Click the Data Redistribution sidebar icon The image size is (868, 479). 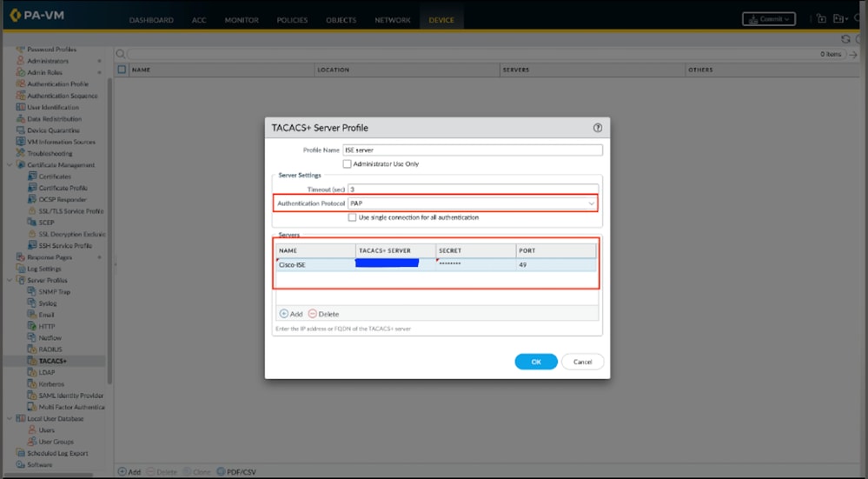click(x=21, y=119)
